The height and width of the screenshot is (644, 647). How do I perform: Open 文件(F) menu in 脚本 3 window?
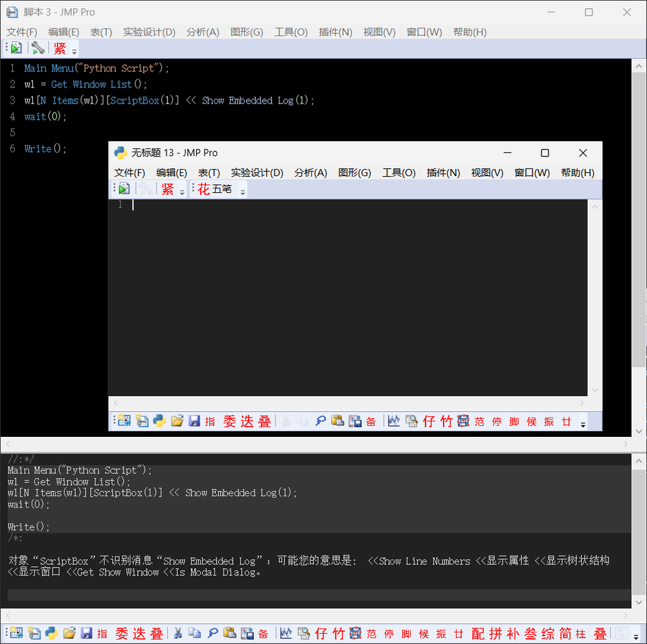point(22,32)
